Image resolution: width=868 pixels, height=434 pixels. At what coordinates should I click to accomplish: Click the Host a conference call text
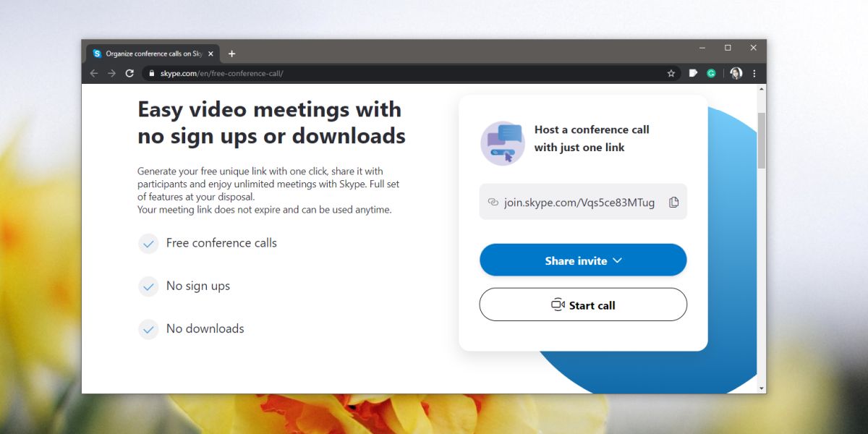[x=592, y=138]
